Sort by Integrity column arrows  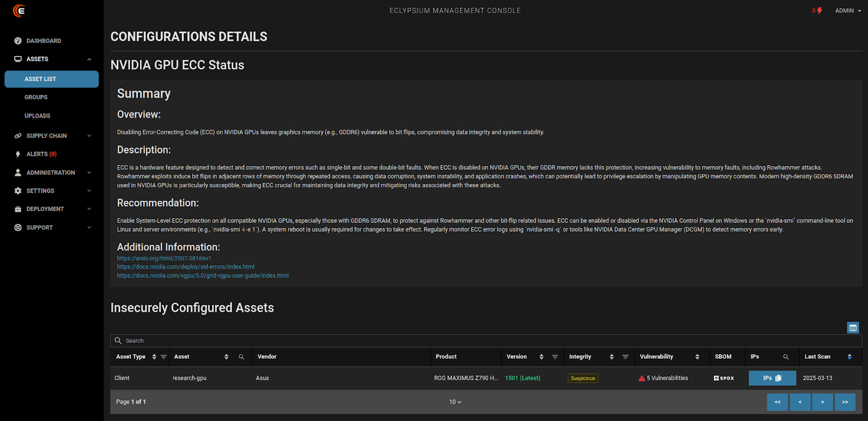(611, 357)
